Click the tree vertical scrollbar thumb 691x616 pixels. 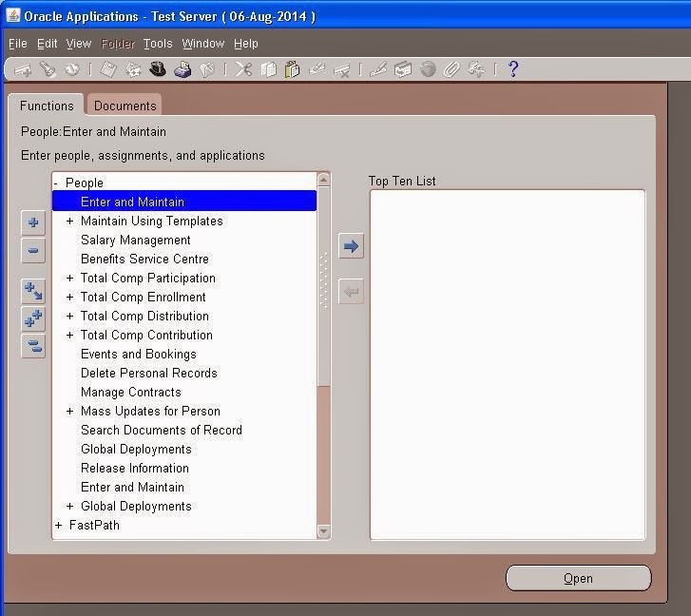(x=323, y=286)
